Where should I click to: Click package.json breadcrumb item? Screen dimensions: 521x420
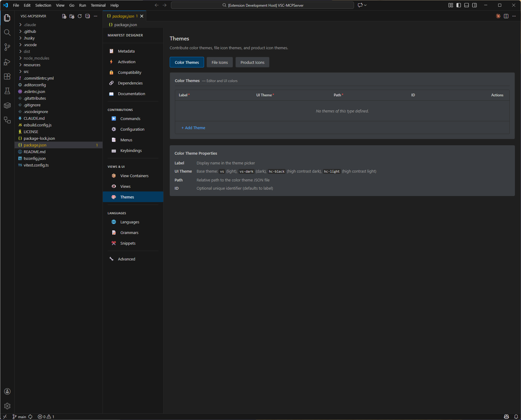pos(123,25)
